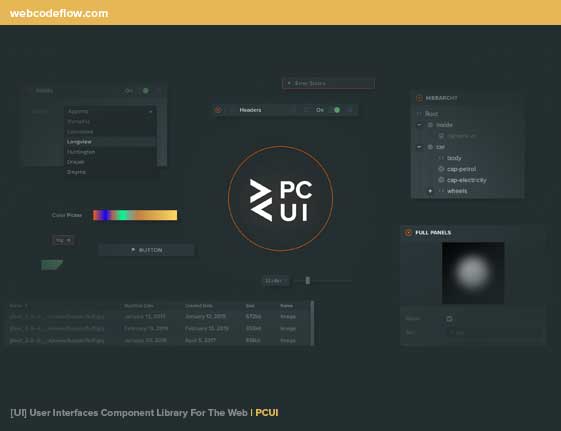Click the BUTTON button with flag icon
Viewport: 561px width, 431px height.
(146, 250)
